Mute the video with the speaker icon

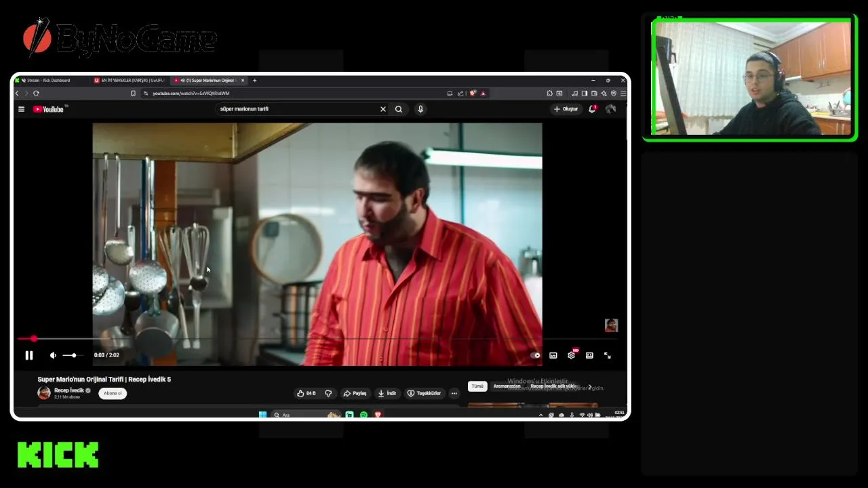(x=53, y=355)
